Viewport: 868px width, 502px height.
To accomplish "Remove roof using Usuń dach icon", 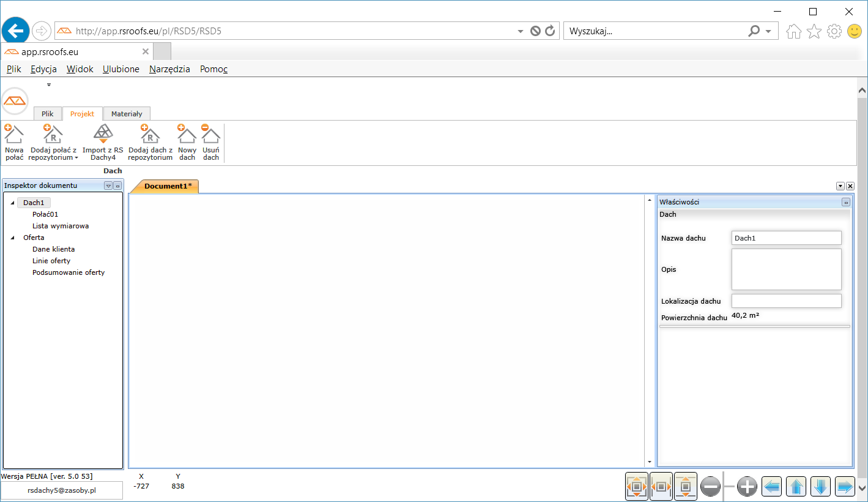I will tap(210, 135).
